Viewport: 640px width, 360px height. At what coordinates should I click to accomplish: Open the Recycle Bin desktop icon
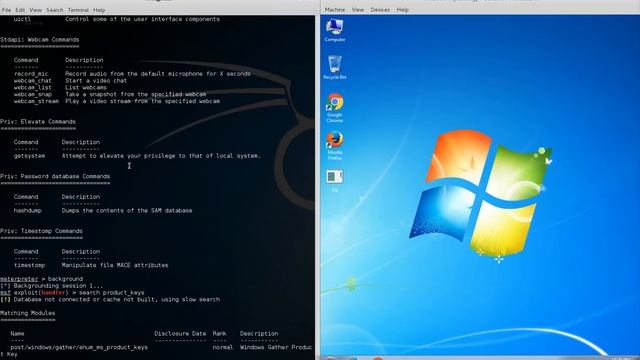[335, 68]
